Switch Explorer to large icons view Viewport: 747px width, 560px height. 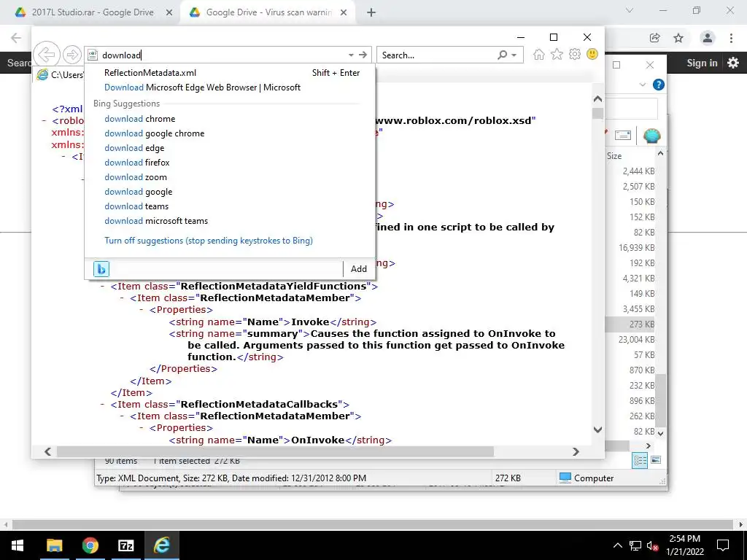[656, 460]
